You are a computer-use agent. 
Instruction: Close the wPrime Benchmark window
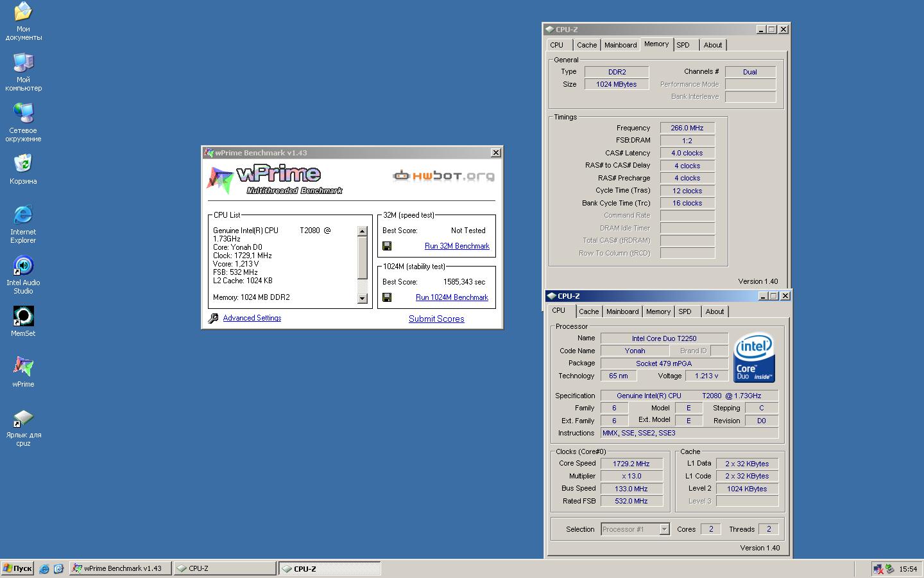[x=496, y=153]
